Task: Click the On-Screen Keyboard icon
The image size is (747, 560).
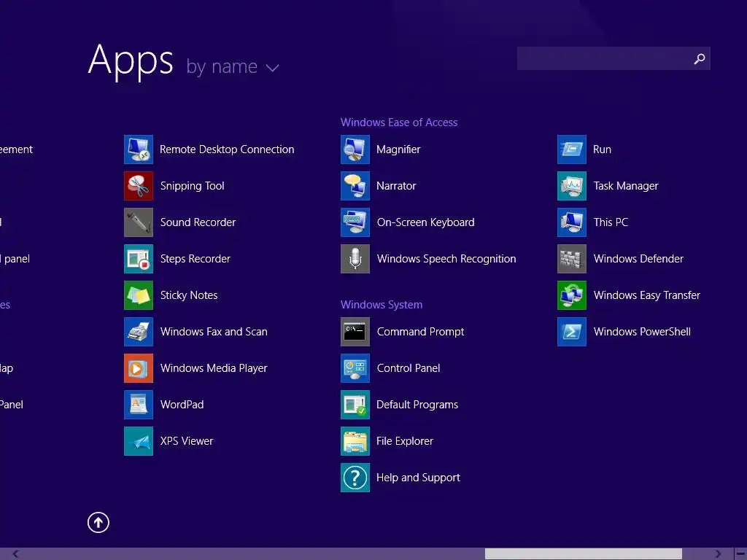Action: tap(355, 222)
